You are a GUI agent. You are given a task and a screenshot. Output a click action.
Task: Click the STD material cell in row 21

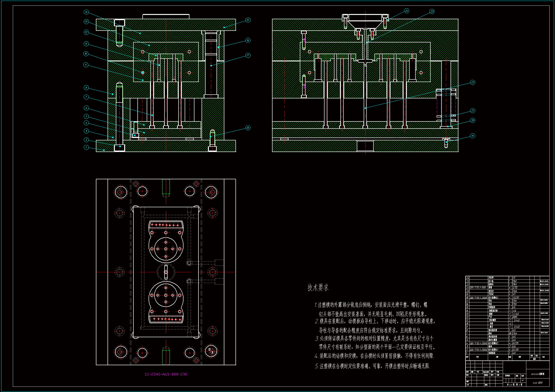coord(515,288)
